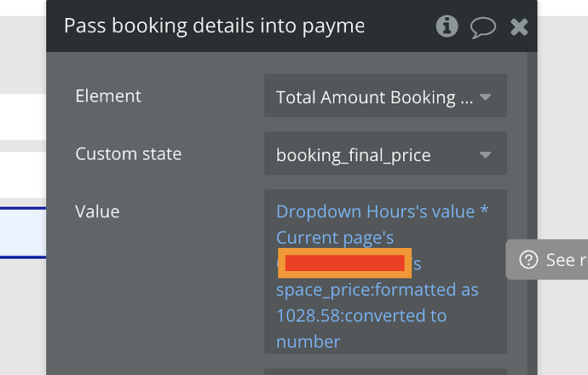Click the arrow caret of Element field
Screen dimensions: 588x375
[x=485, y=97]
